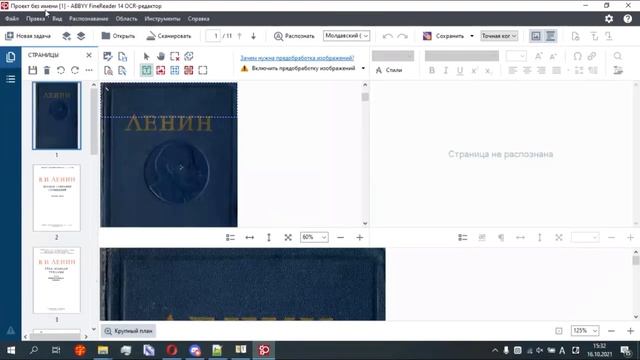Open the Распознавание menu
Screen dimensions: 640x360
[x=89, y=19]
